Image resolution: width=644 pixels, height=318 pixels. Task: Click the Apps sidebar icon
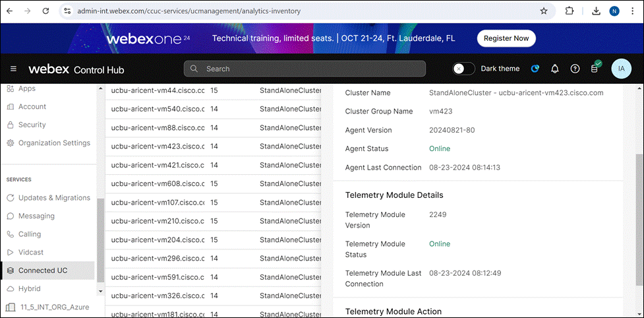(x=11, y=88)
